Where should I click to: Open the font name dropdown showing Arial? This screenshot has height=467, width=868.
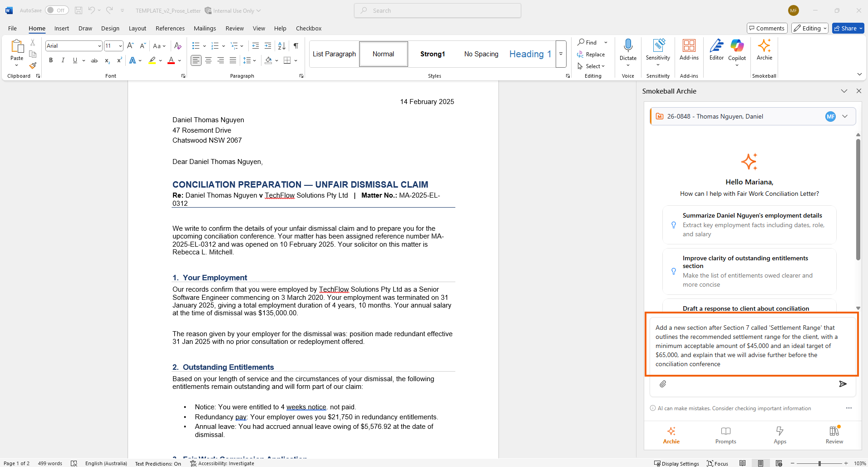(x=99, y=46)
